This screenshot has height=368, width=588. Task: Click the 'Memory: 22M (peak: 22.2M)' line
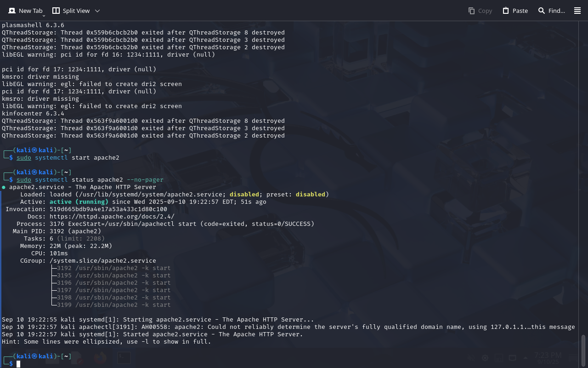pyautogui.click(x=66, y=246)
